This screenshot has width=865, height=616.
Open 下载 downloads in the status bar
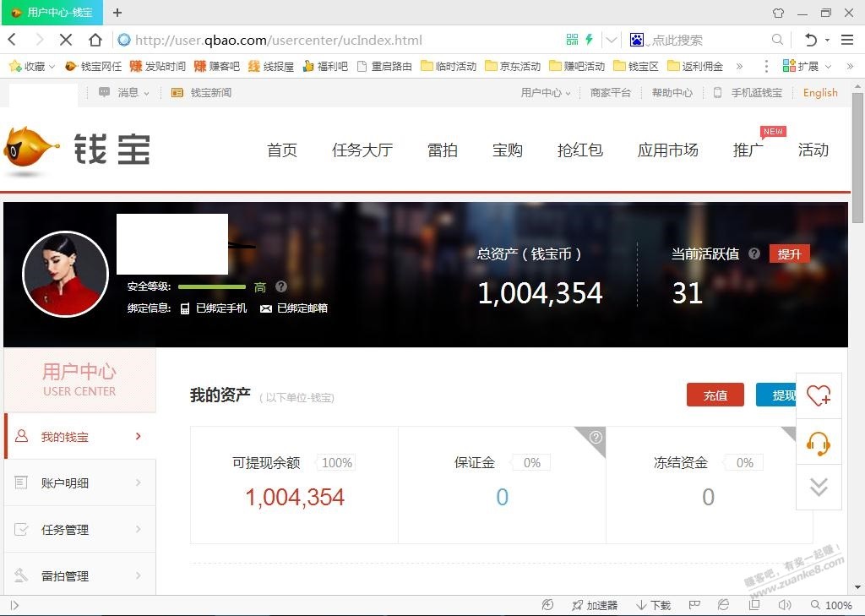coord(654,606)
